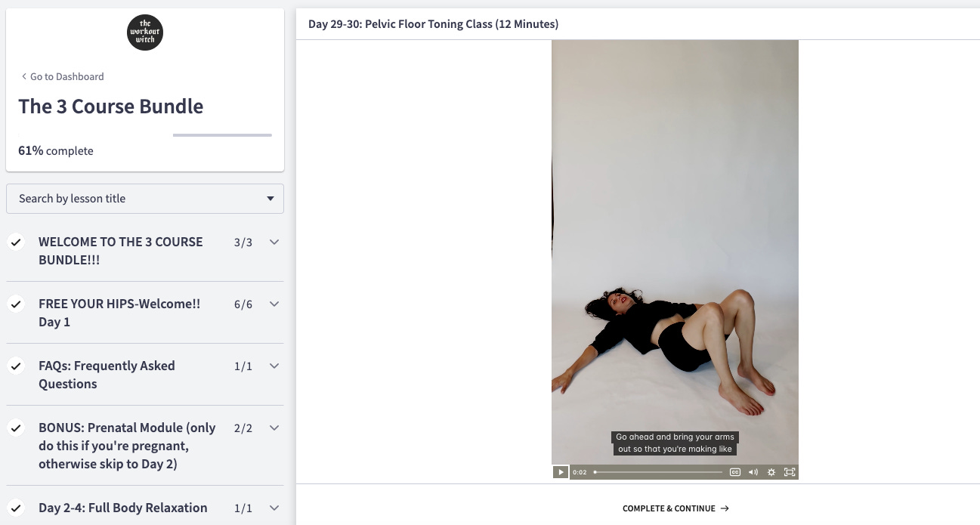The width and height of the screenshot is (980, 525).
Task: Click the 3/3 count for WELCOME section
Action: pos(243,242)
